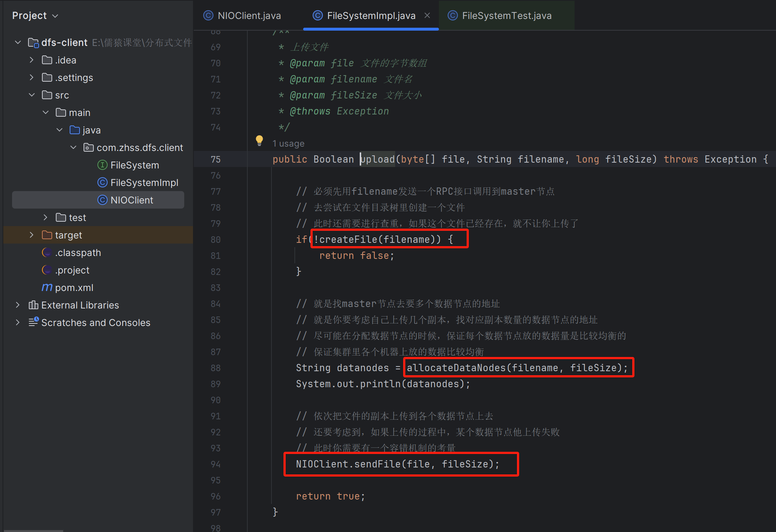
Task: Collapse the src folder
Action: (x=32, y=95)
